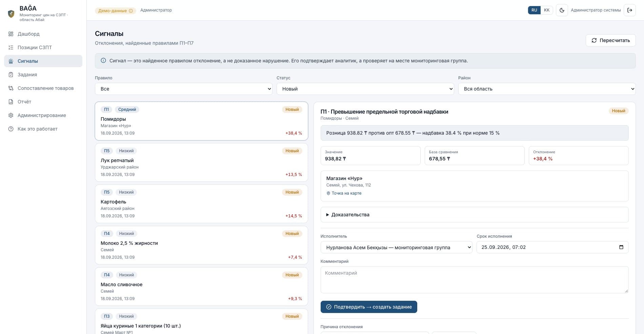Image resolution: width=644 pixels, height=334 pixels.
Task: Click the map pin icon by Точка на карте
Action: (328, 193)
